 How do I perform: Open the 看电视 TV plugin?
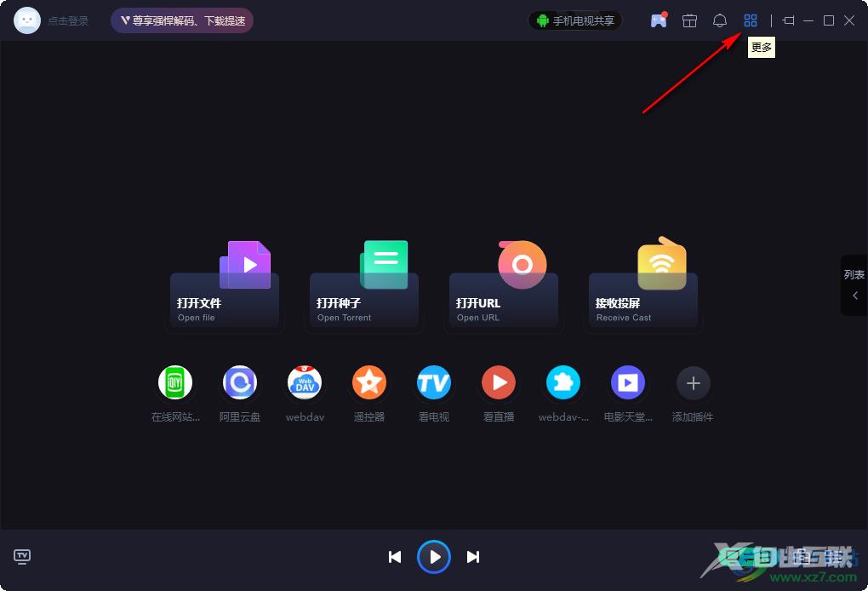click(433, 382)
